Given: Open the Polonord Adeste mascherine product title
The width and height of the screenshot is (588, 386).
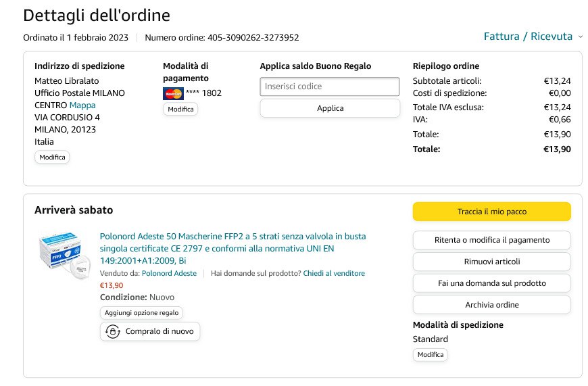Looking at the screenshot, I should pyautogui.click(x=232, y=248).
